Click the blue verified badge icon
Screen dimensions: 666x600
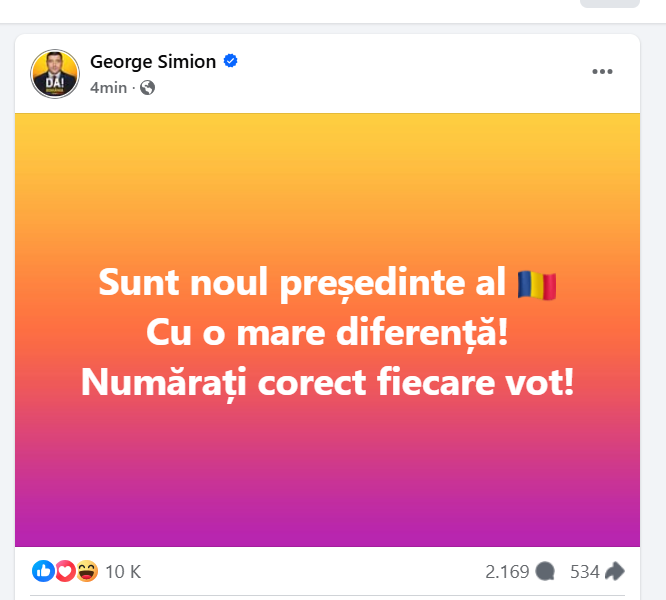point(231,61)
